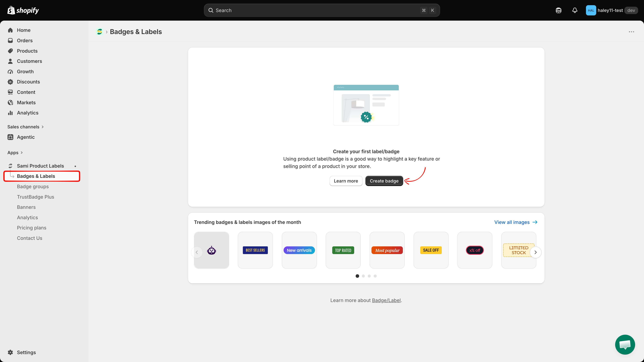Select the TOP RATED badge thumbnail
This screenshot has width=644, height=362.
tap(343, 250)
